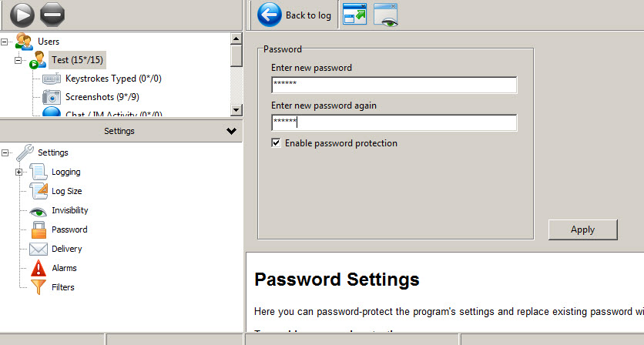The image size is (644, 345).
Task: Collapse the Users tree node
Action: pyautogui.click(x=5, y=42)
